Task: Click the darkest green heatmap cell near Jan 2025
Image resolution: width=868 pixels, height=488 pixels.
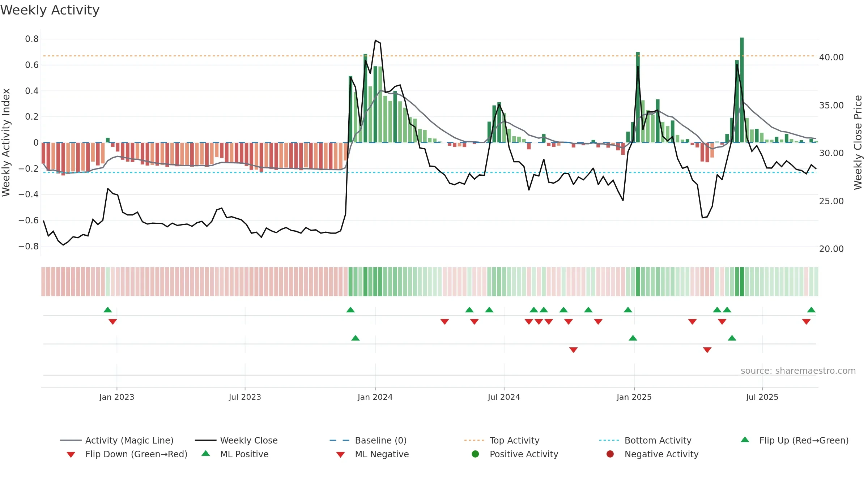Action: [638, 282]
